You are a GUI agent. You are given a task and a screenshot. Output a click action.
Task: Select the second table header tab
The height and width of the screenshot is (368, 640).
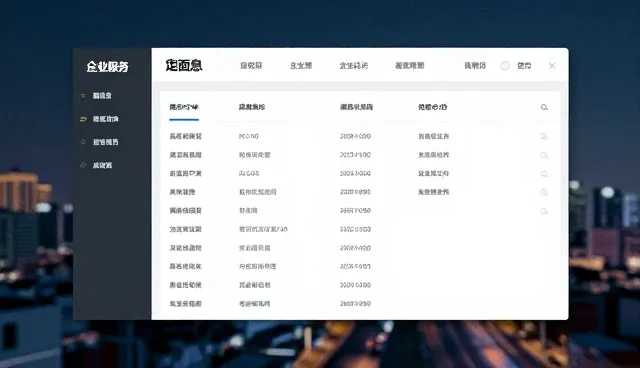coord(252,107)
